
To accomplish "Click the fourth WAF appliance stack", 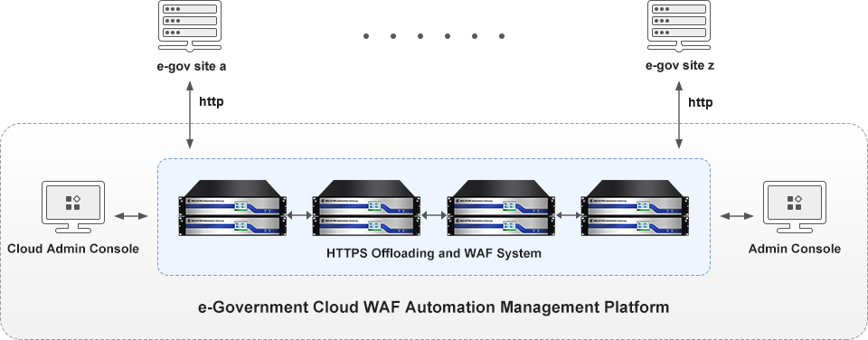I will click(636, 208).
